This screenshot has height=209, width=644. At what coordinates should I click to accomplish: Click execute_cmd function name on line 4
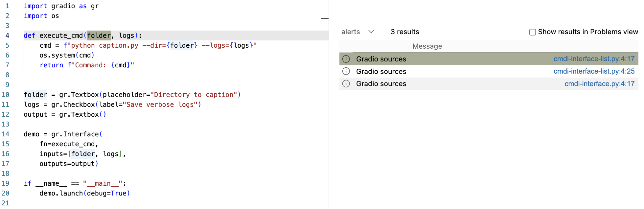click(61, 35)
